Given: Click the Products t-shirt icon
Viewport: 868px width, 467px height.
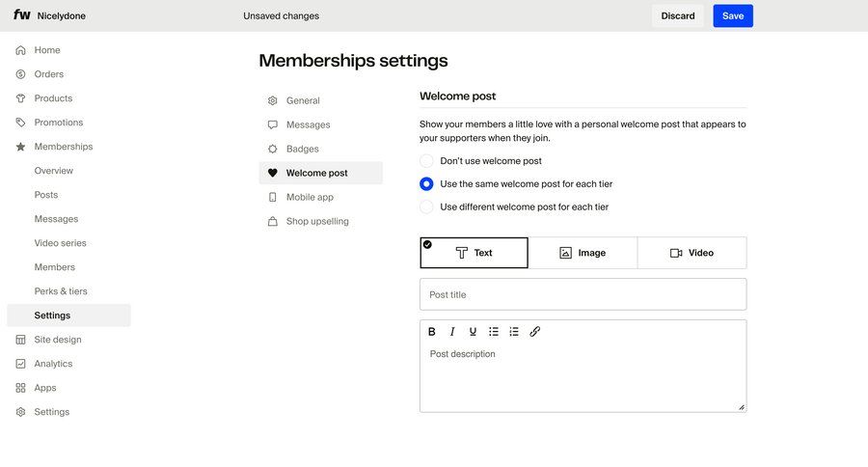Looking at the screenshot, I should (20, 98).
